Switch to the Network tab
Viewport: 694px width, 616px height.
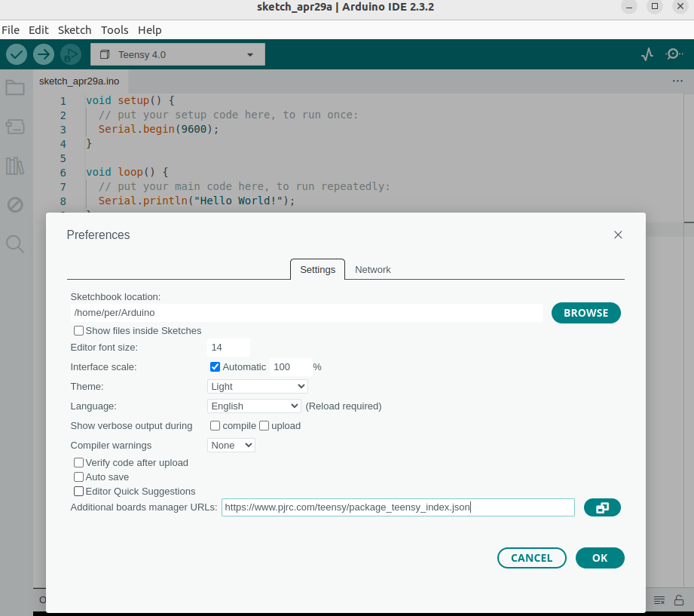373,270
